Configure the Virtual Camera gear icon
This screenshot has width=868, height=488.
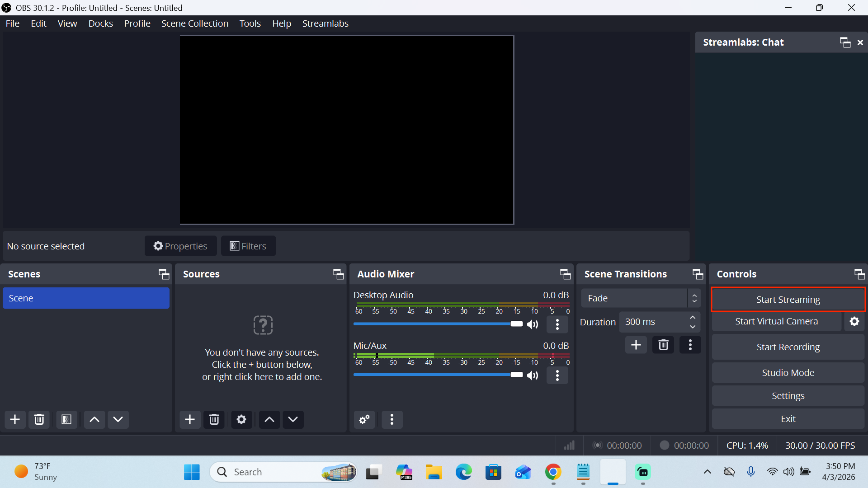pos(854,321)
